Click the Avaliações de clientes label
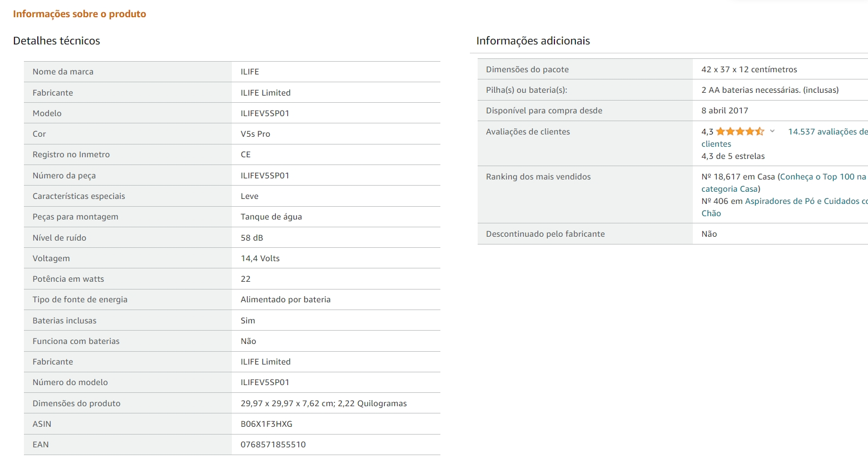This screenshot has height=459, width=868. pyautogui.click(x=528, y=132)
